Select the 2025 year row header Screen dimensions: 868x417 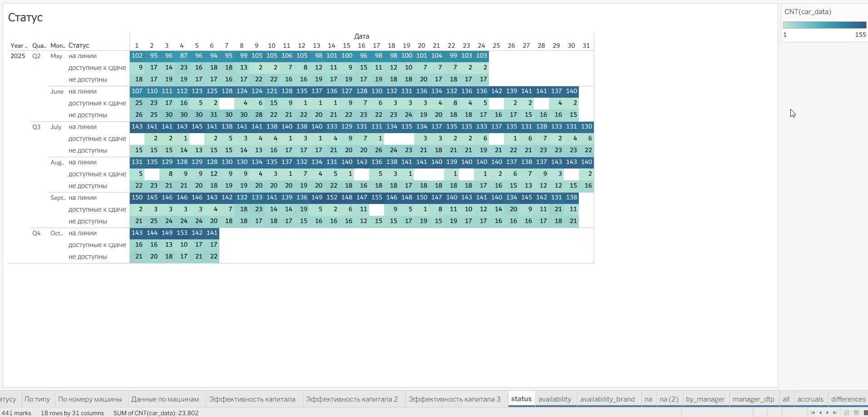pyautogui.click(x=18, y=56)
